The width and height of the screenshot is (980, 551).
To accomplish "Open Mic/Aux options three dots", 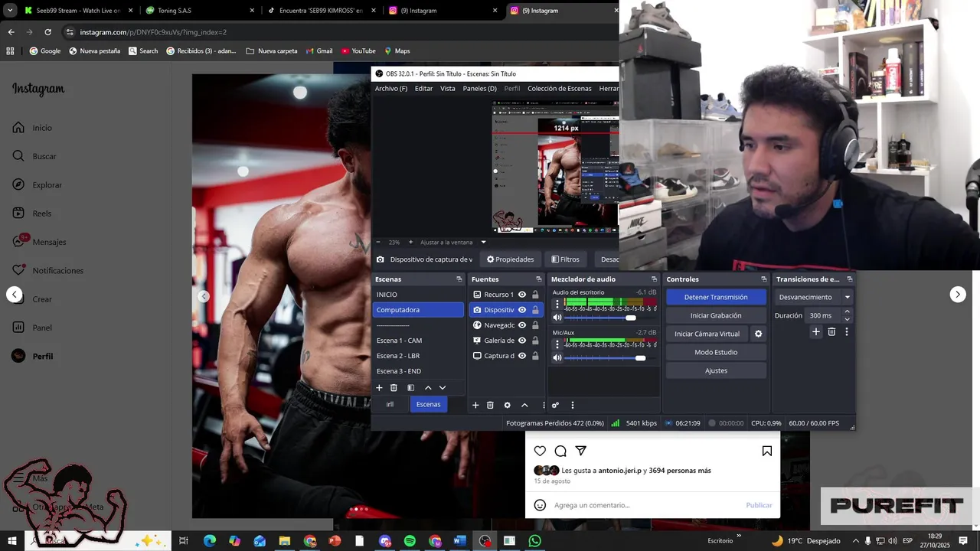I will (557, 344).
